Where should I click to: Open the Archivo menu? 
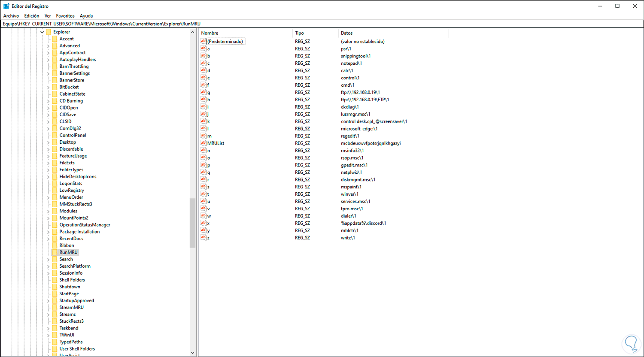pyautogui.click(x=11, y=15)
